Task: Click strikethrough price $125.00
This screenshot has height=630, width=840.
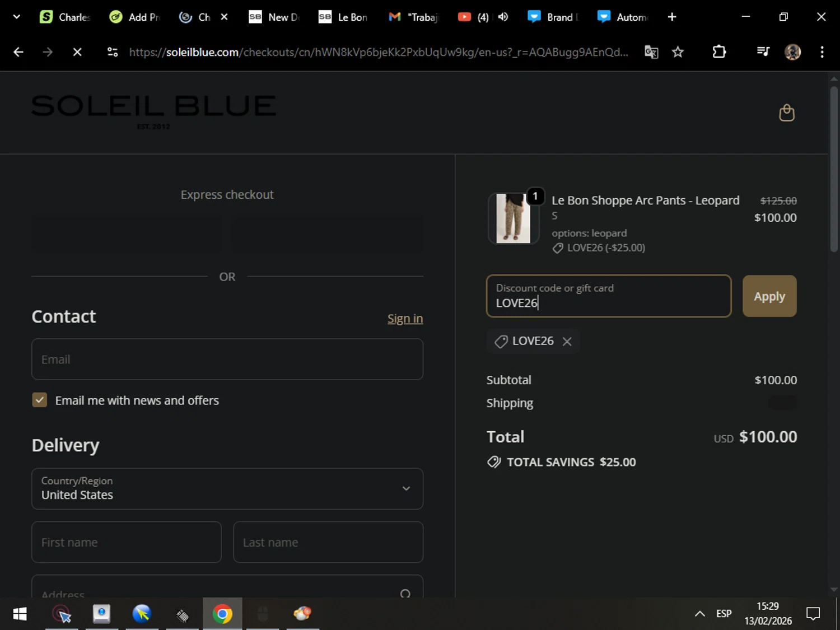Action: click(778, 201)
